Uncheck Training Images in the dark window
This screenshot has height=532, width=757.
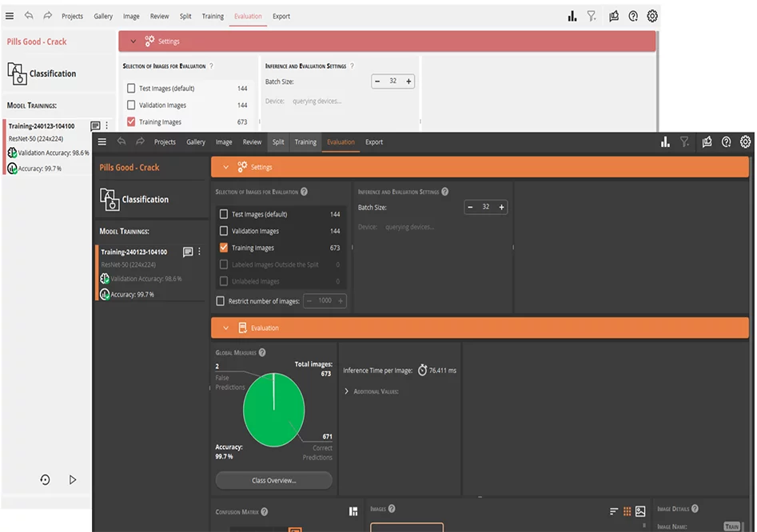coord(224,248)
